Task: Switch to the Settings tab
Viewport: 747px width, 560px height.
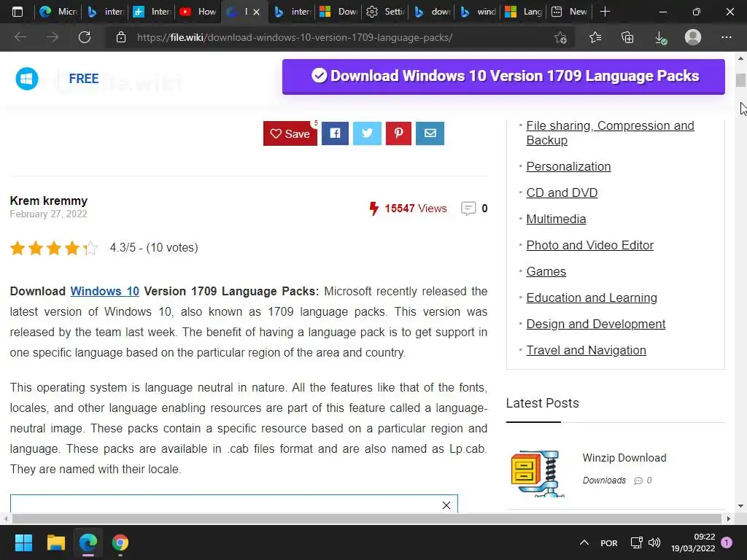Action: click(384, 12)
